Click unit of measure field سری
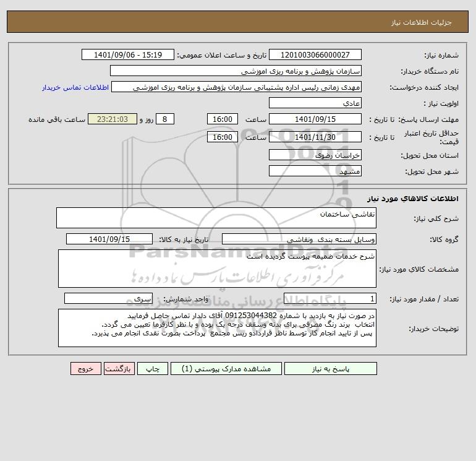 point(108,298)
